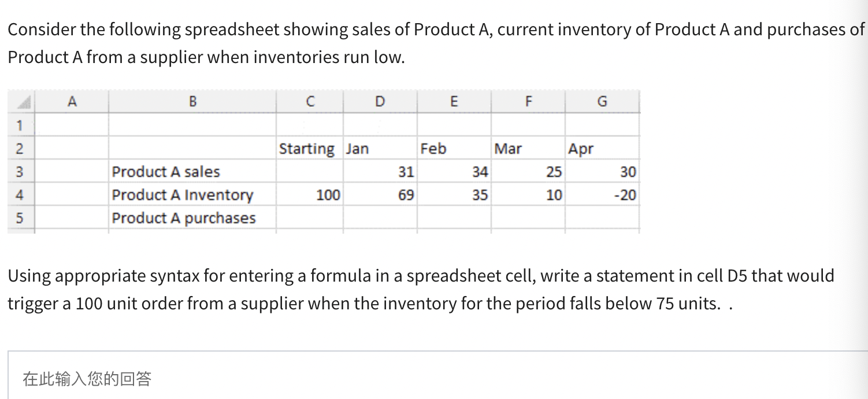Select row number 3

20,171
